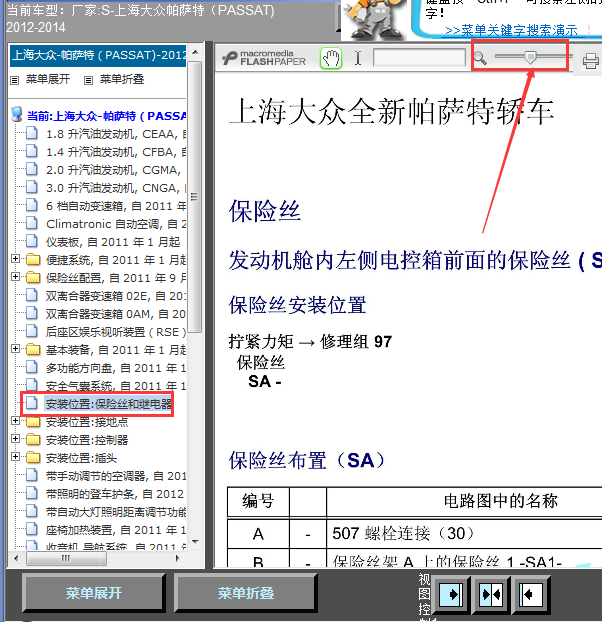Select 安装位置:保险丝和继电器 item
602x622 pixels.
[109, 404]
